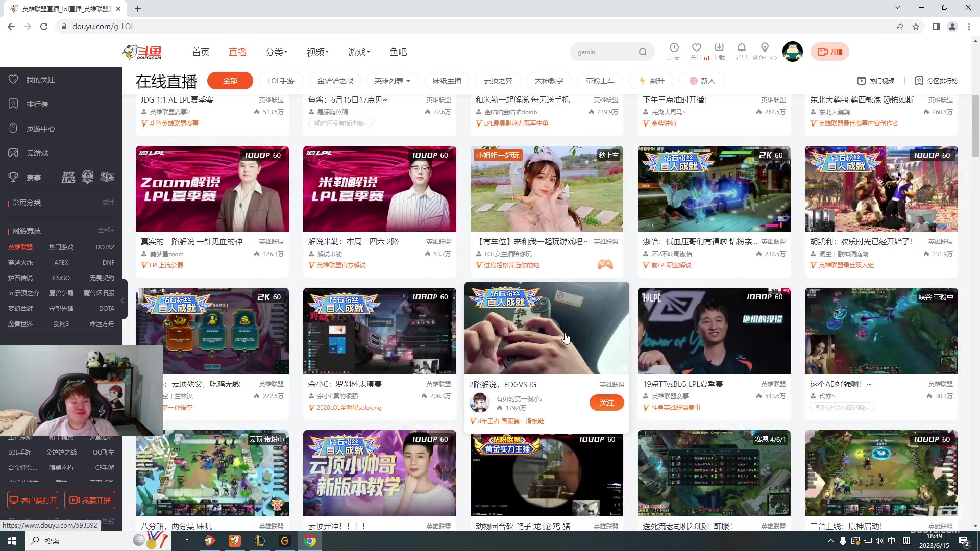Expand 网游竞技 with the 全部 link
980x551 pixels.
click(x=106, y=230)
